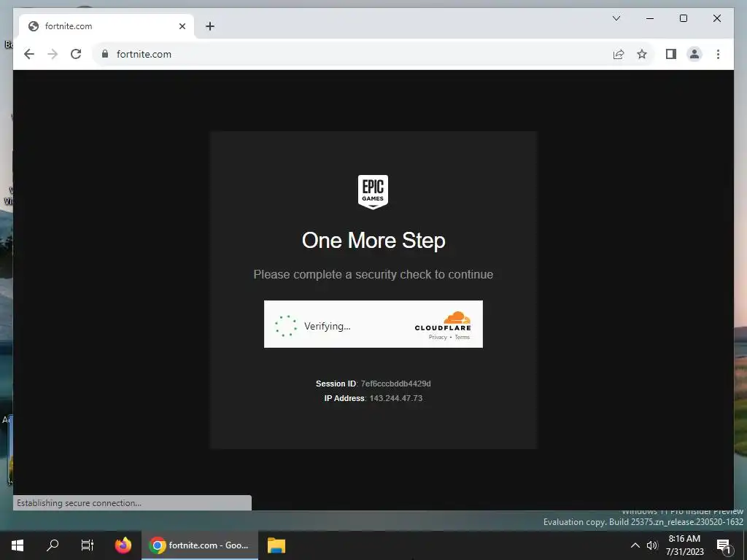747x560 pixels.
Task: Open the Windows Start menu
Action: (18, 545)
